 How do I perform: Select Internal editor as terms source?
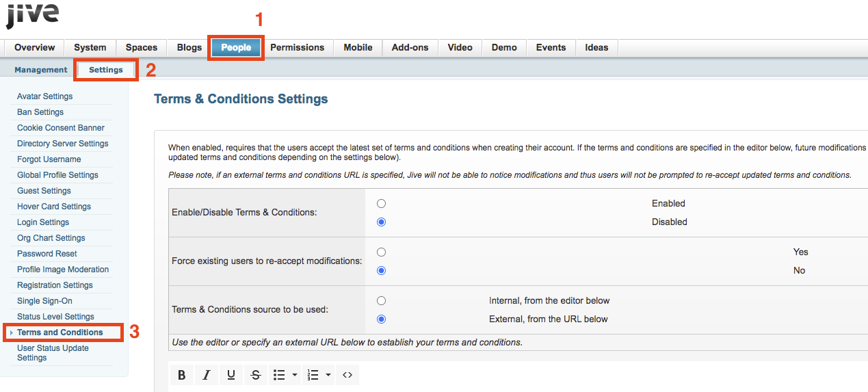tap(381, 301)
